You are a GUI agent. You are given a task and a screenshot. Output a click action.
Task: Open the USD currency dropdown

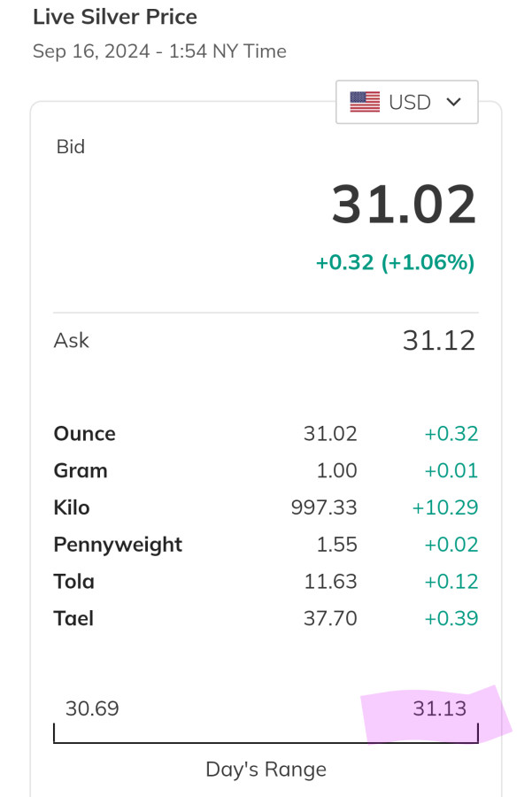(407, 102)
